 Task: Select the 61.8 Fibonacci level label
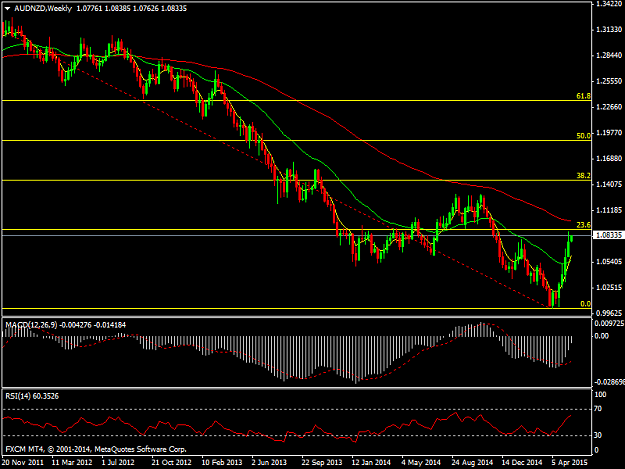coord(583,96)
